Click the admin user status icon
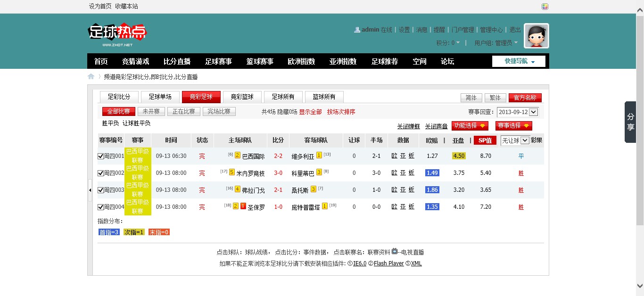644x296 pixels. click(x=357, y=30)
